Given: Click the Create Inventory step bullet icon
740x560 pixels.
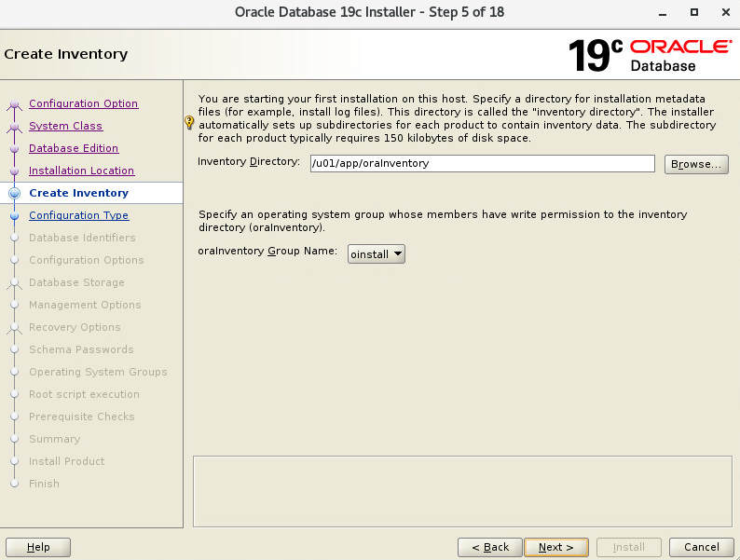Looking at the screenshot, I should (15, 193).
